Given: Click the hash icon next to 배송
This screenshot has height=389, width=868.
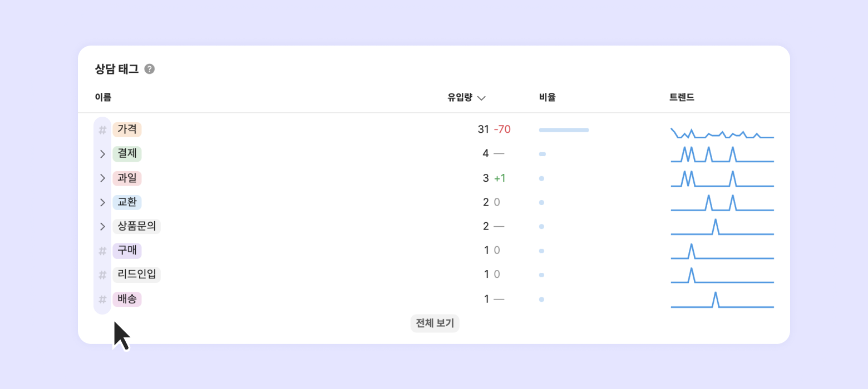Looking at the screenshot, I should [x=102, y=300].
